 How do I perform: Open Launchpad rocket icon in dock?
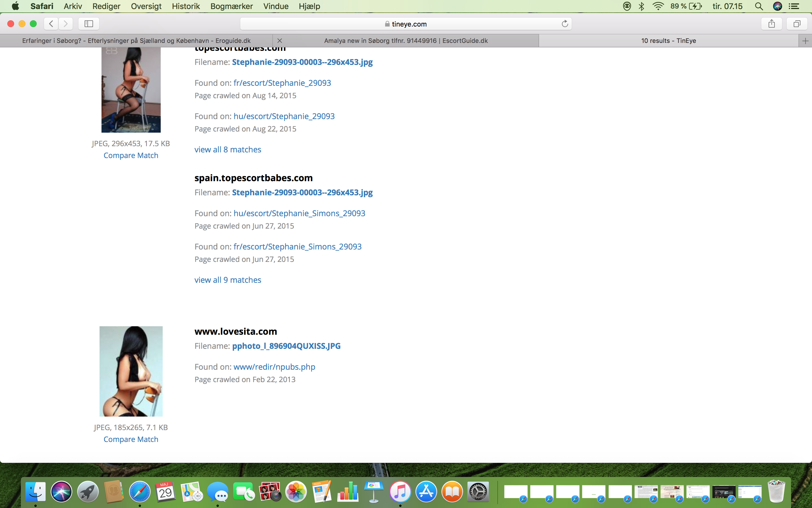[88, 492]
